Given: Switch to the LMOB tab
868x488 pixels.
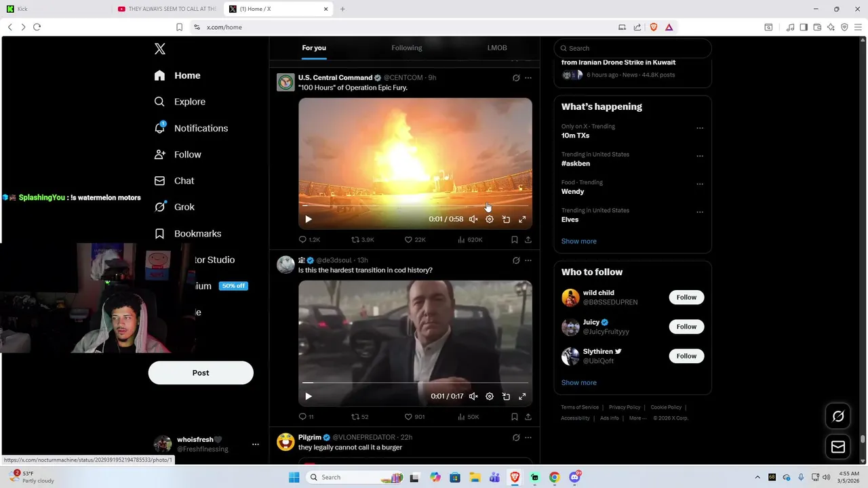Looking at the screenshot, I should [x=497, y=47].
